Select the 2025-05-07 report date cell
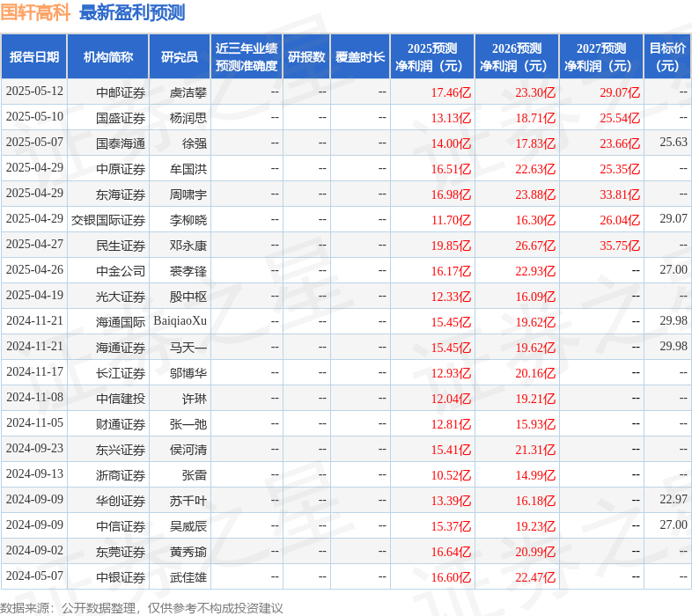 coord(34,143)
